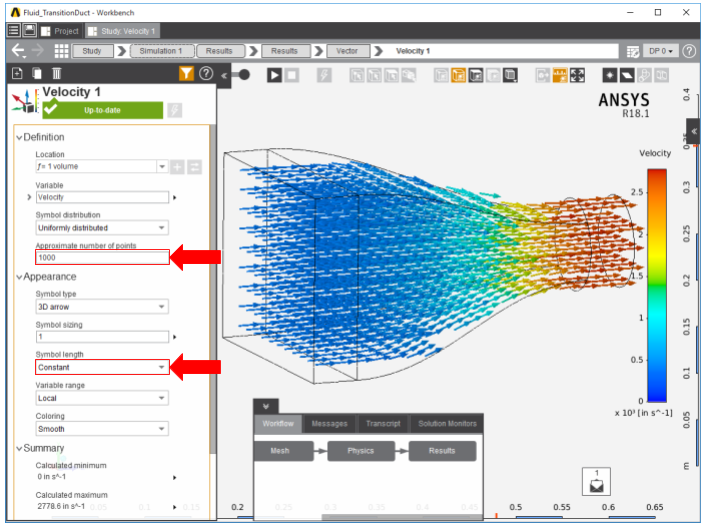Click the add new object page icon
This screenshot has width=705, height=528.
point(17,73)
